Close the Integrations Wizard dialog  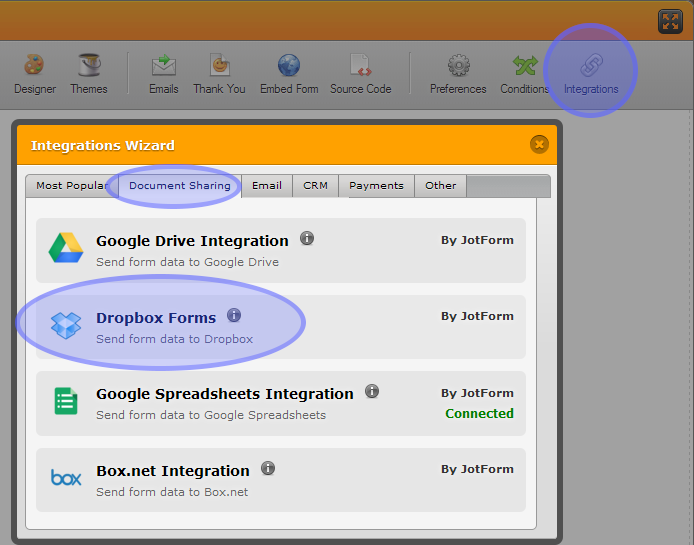[540, 145]
